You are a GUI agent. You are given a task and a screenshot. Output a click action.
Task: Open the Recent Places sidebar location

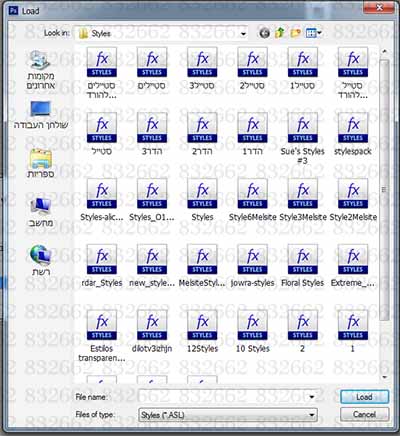[x=41, y=70]
